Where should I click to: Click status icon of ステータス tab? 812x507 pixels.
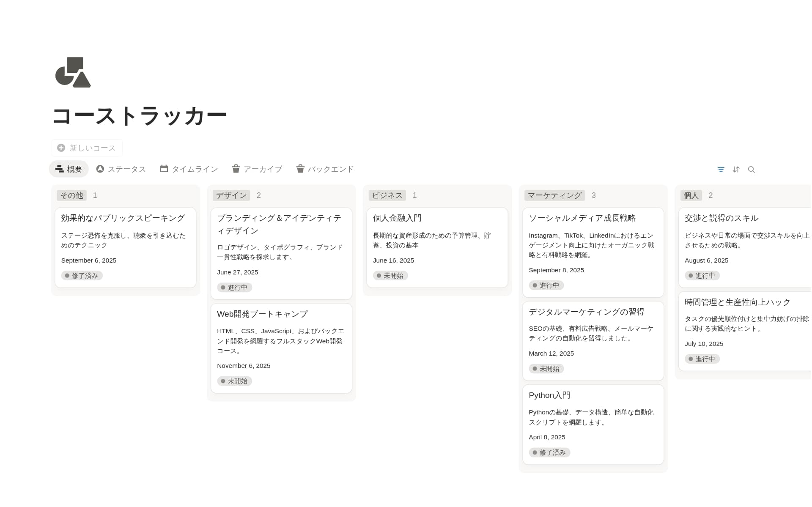[x=100, y=169]
